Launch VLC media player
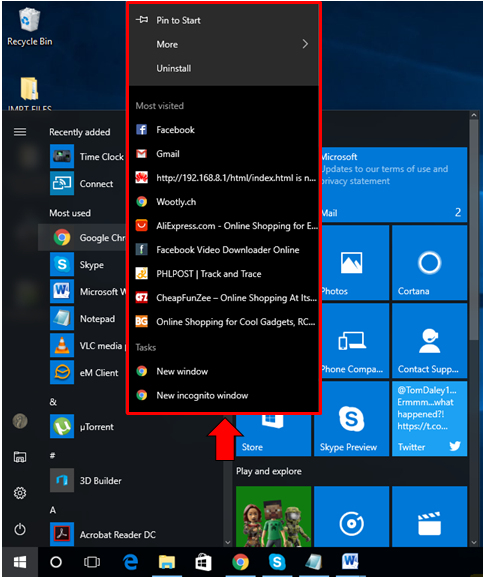This screenshot has width=484, height=578. [x=87, y=346]
